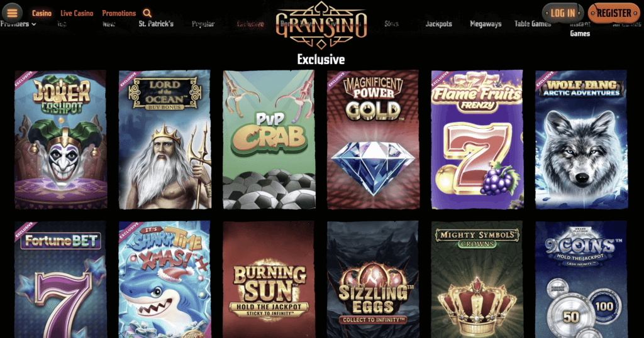
Task: Open the Instant Games category
Action: [x=580, y=29]
